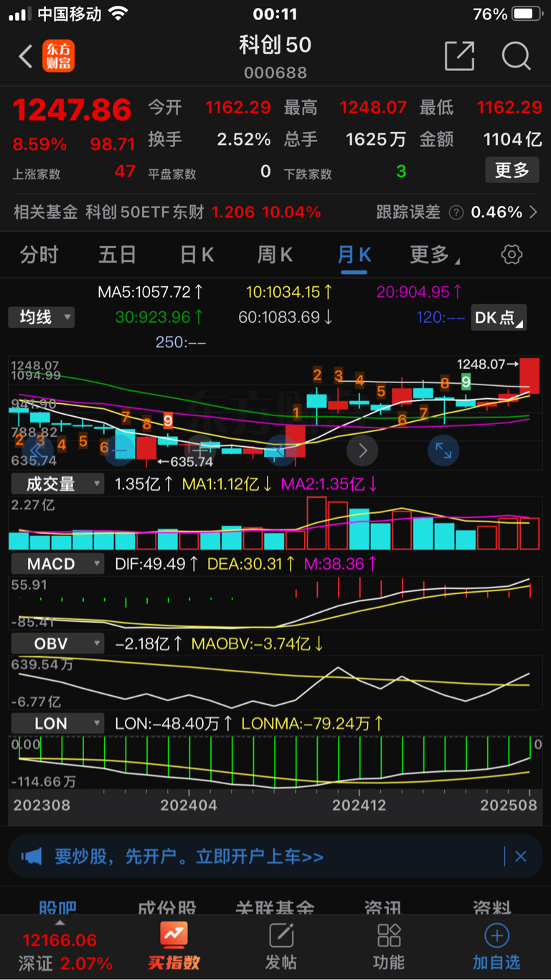Tap the DIF:49.49 value
Image resolution: width=551 pixels, height=980 pixels.
[x=157, y=564]
